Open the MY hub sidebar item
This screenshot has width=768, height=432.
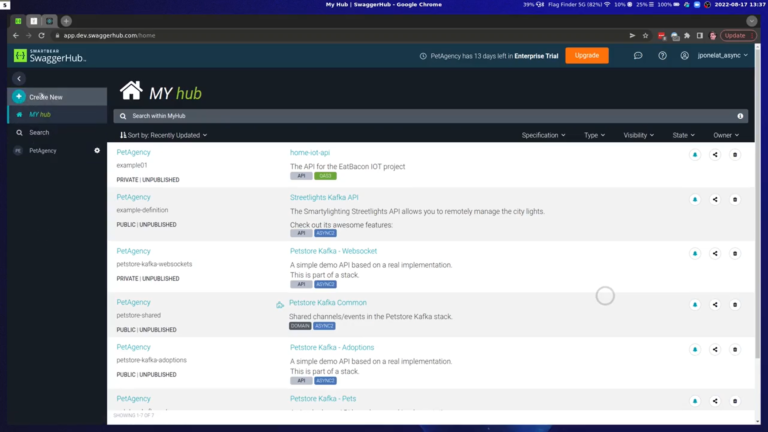click(57, 115)
